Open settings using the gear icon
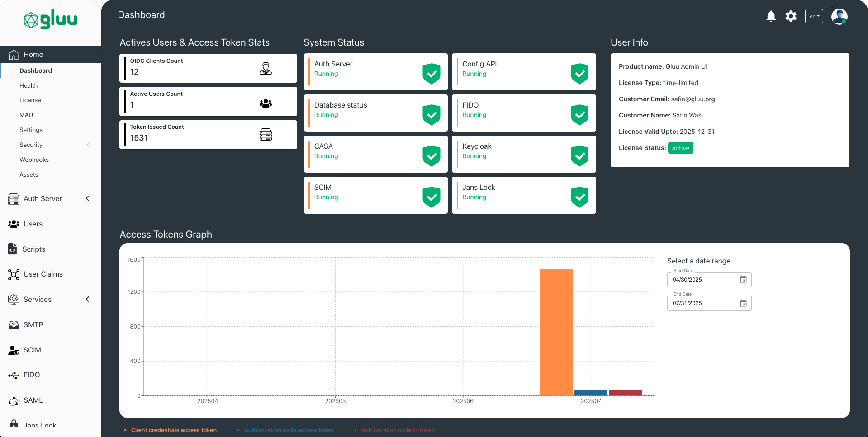The image size is (868, 437). click(x=791, y=16)
